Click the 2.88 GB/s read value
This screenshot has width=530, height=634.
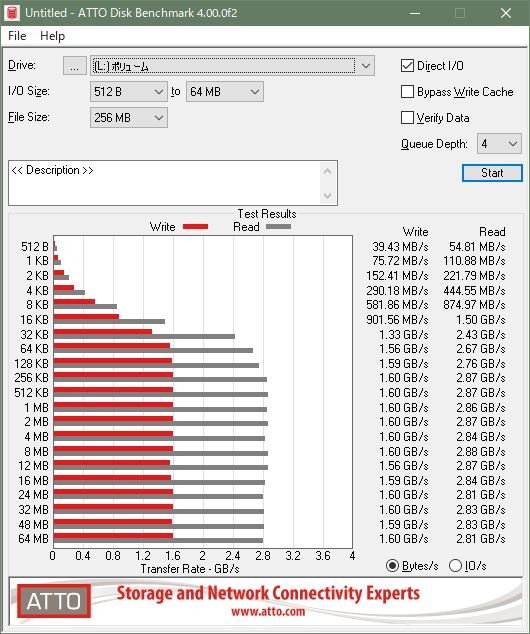point(481,452)
